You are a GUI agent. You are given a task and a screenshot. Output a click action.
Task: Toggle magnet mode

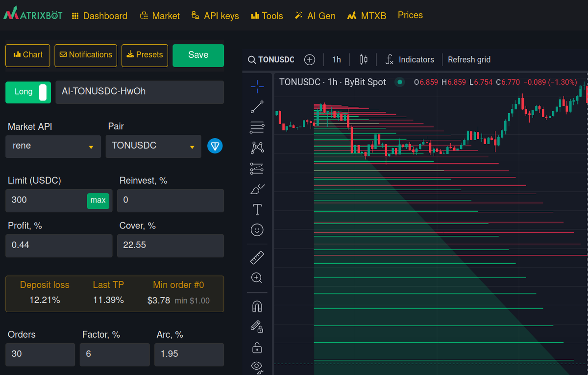(257, 306)
